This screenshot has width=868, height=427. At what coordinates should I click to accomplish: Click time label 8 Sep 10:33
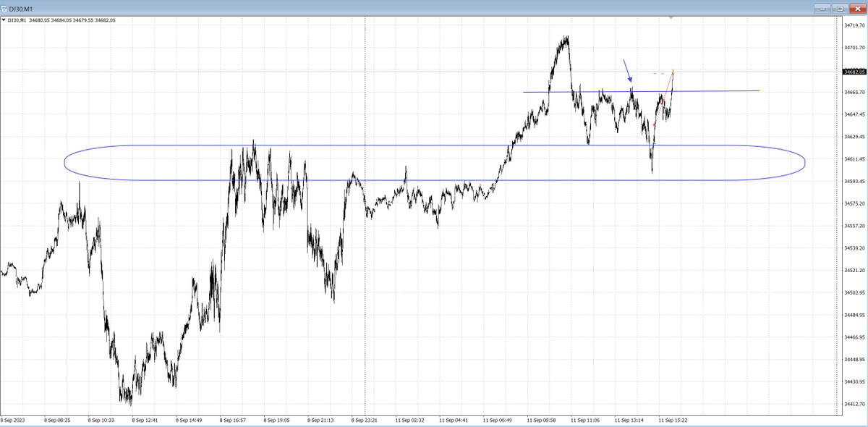pyautogui.click(x=101, y=419)
